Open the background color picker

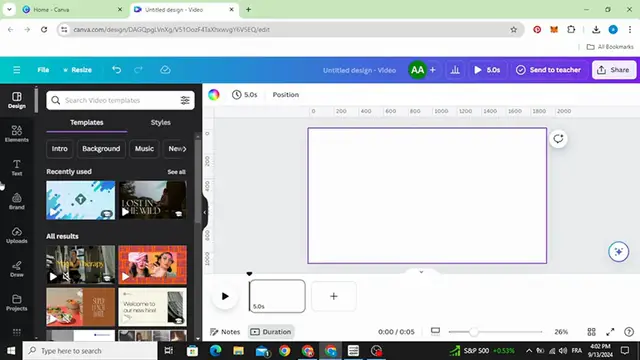214,95
